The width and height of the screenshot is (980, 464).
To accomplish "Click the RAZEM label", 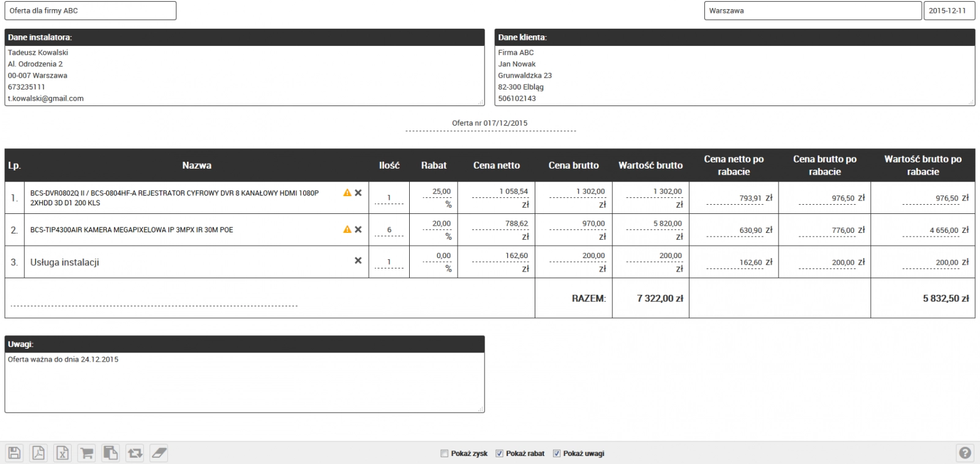I will (589, 299).
